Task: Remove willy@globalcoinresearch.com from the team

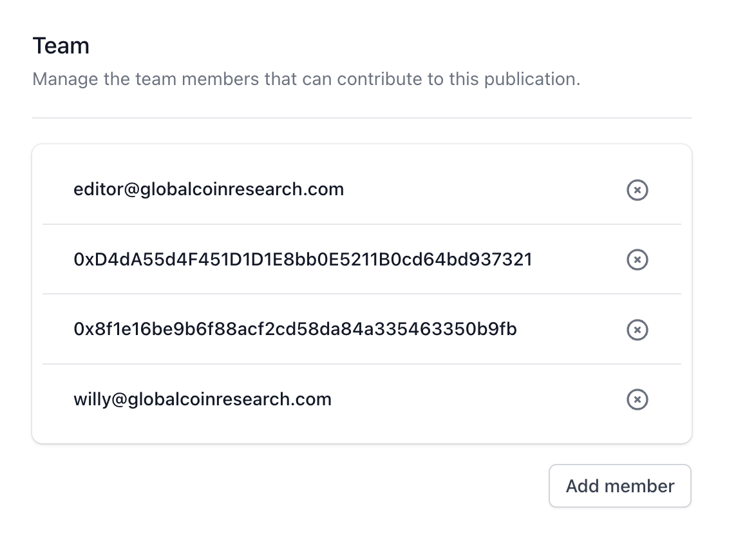Action: 637,399
